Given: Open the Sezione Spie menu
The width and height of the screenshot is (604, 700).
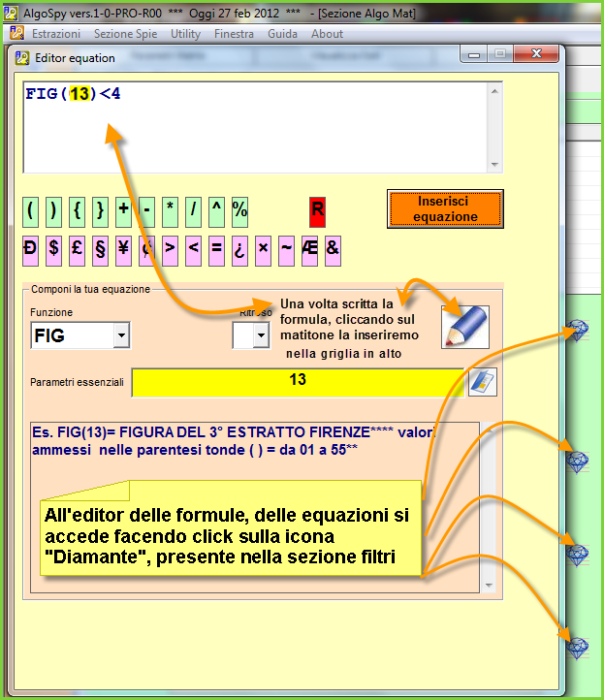Looking at the screenshot, I should coord(126,34).
